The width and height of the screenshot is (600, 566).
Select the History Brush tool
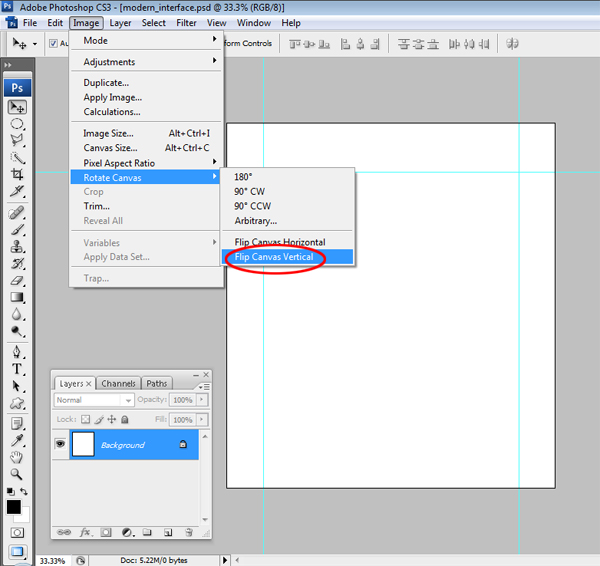click(17, 263)
